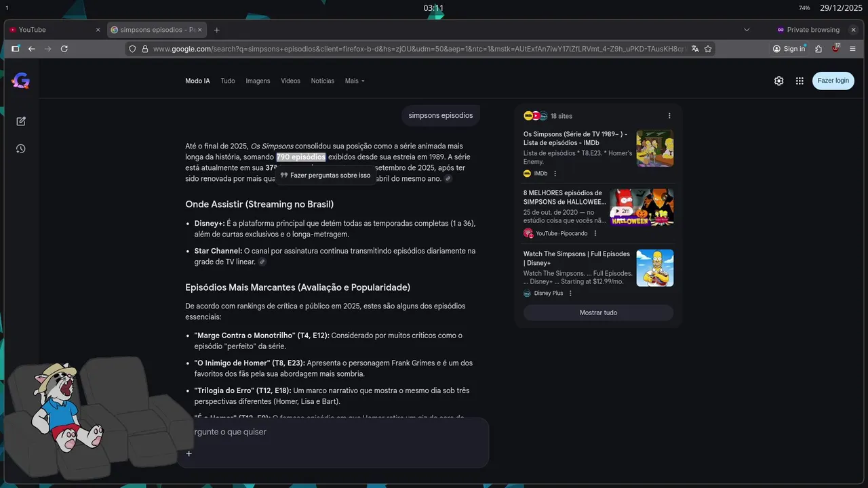Click the Fazer login button
The image size is (868, 488).
(x=833, y=81)
